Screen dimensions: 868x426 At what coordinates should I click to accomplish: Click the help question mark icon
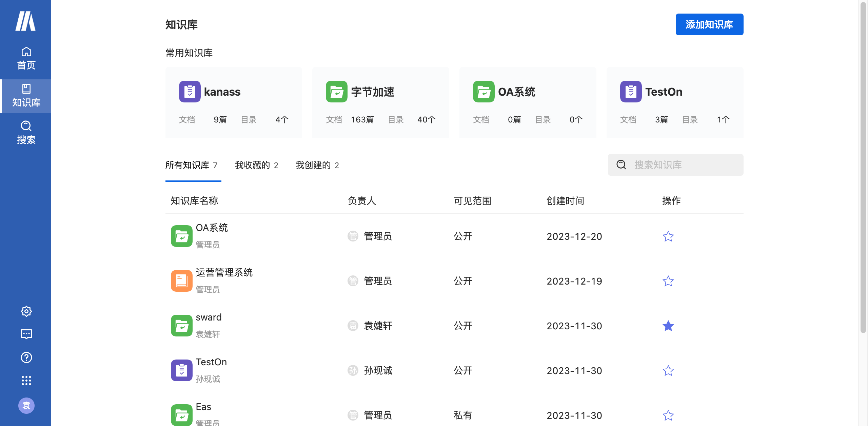coord(26,357)
